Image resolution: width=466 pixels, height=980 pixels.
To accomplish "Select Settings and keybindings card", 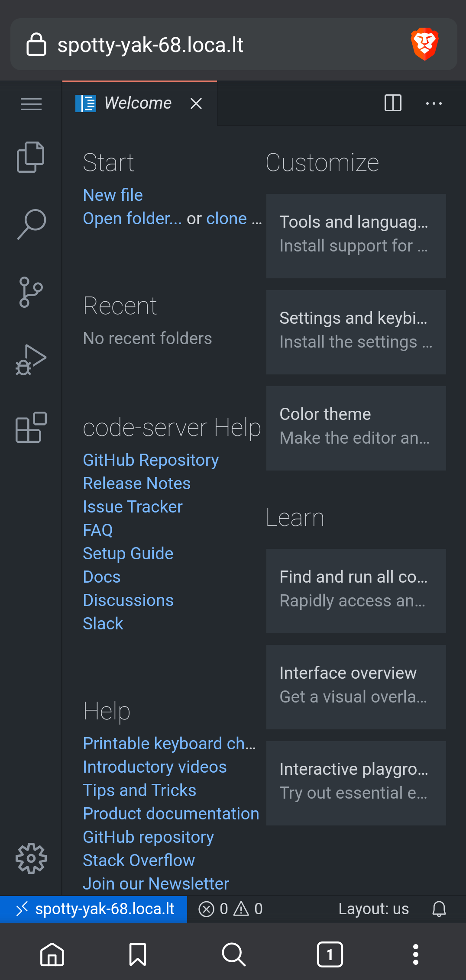I will pos(356,332).
